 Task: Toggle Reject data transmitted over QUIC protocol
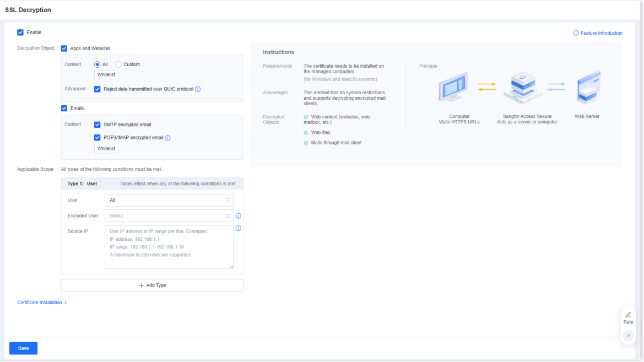click(x=98, y=89)
